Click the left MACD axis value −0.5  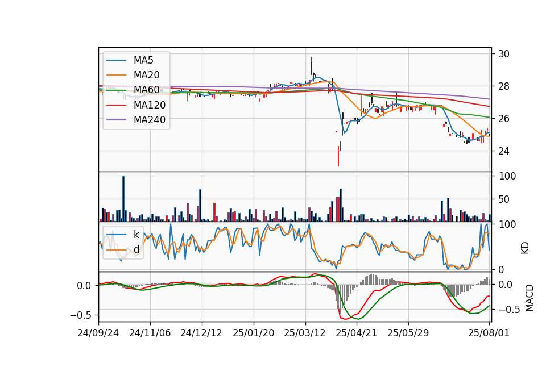point(80,315)
